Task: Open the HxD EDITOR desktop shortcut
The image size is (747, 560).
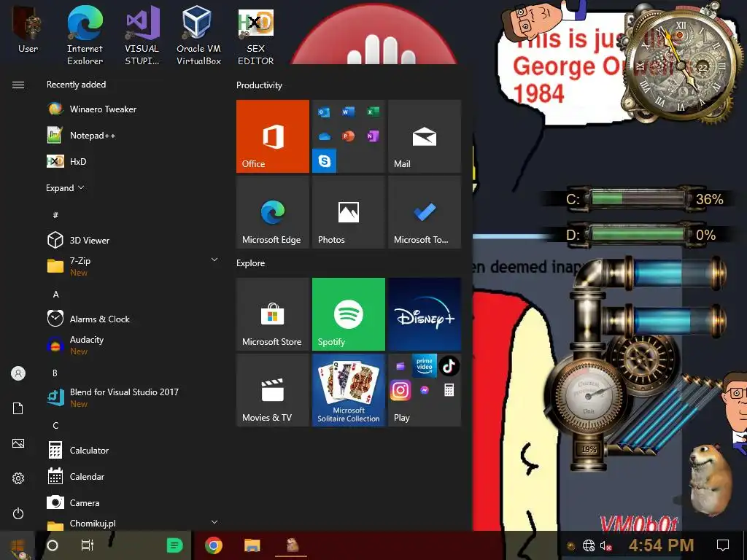Action: [256, 36]
